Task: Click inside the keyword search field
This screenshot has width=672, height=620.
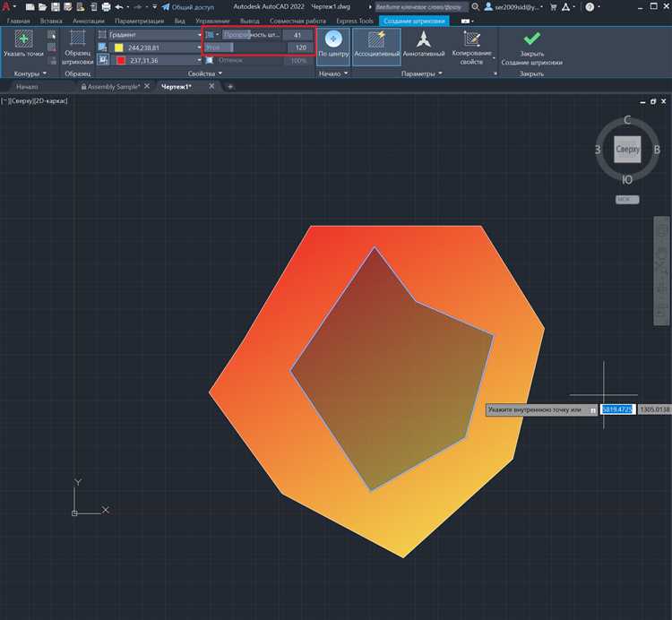Action: [x=421, y=7]
